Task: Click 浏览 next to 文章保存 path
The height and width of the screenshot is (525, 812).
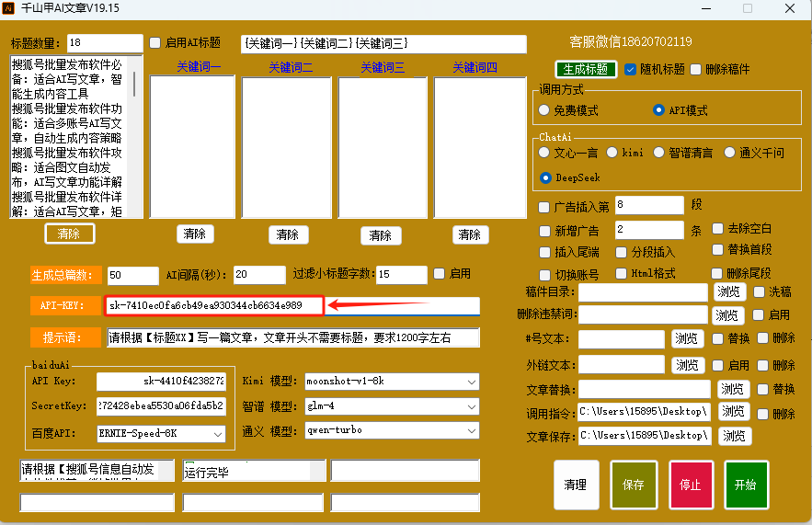Action: 734,436
